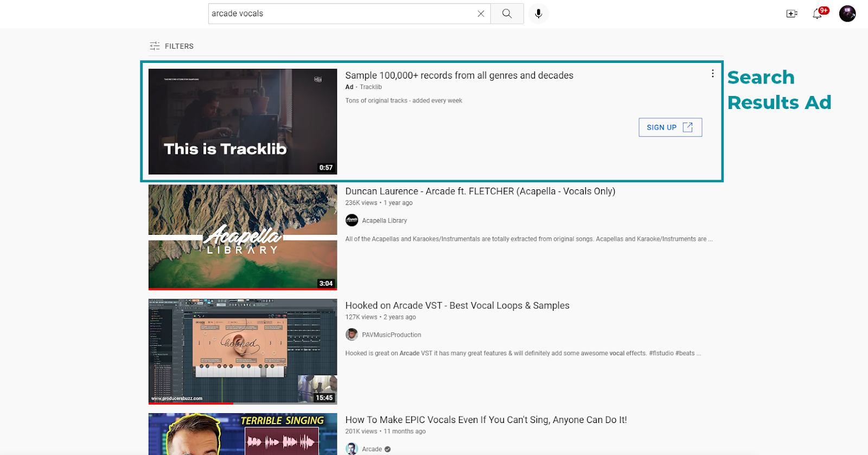
Task: Click the Tracklib advertiser name
Action: click(x=371, y=87)
